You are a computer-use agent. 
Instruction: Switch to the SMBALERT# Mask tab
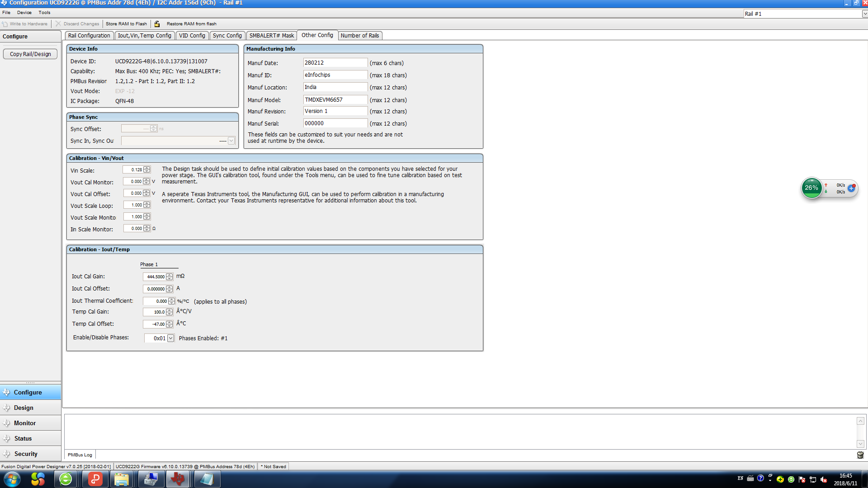271,36
